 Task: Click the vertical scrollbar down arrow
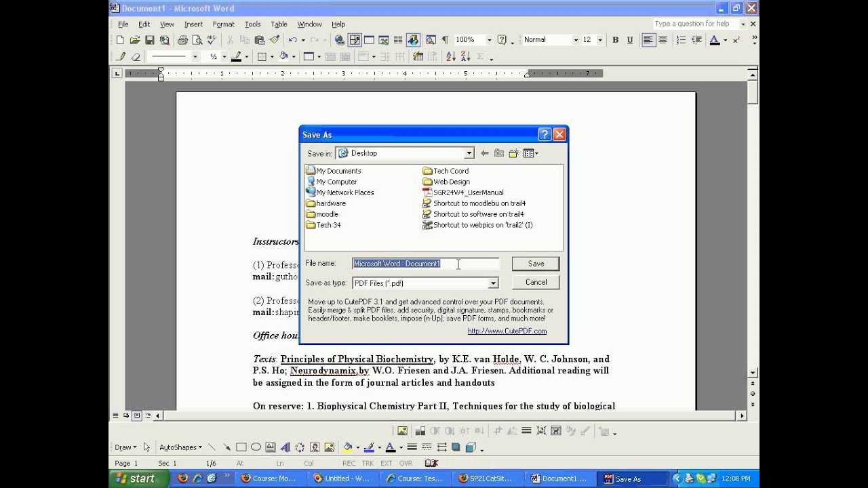(x=753, y=373)
